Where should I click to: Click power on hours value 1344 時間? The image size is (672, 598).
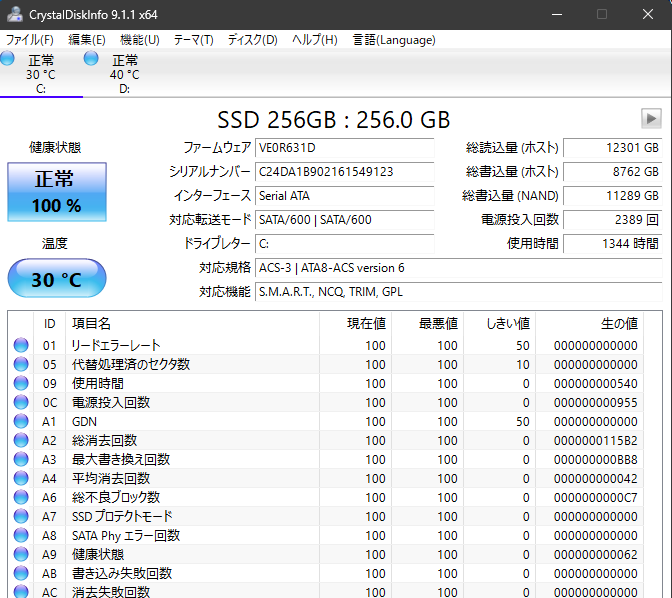pos(613,244)
